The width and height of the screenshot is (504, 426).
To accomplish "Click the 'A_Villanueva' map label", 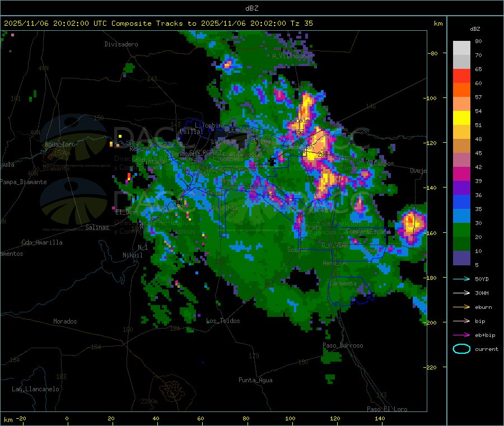I will point(292,56).
